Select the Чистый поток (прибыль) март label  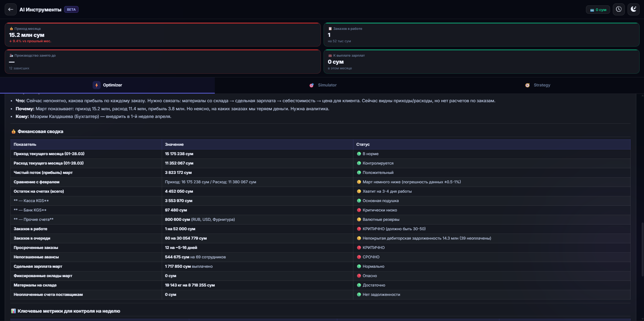point(43,173)
